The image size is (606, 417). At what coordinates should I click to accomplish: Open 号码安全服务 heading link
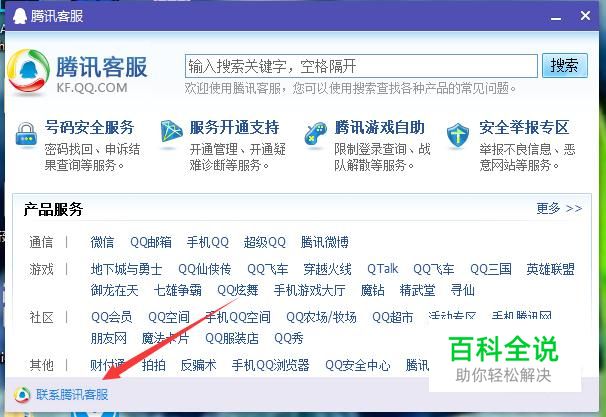click(x=90, y=128)
